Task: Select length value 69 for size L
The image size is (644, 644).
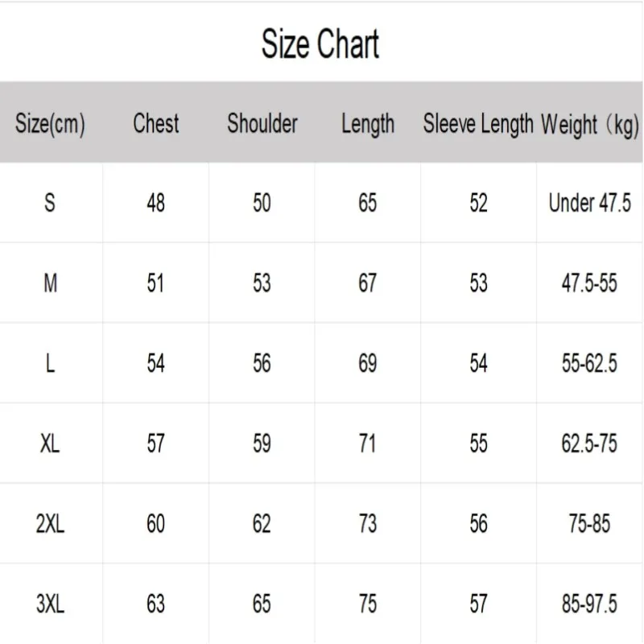Action: (368, 363)
